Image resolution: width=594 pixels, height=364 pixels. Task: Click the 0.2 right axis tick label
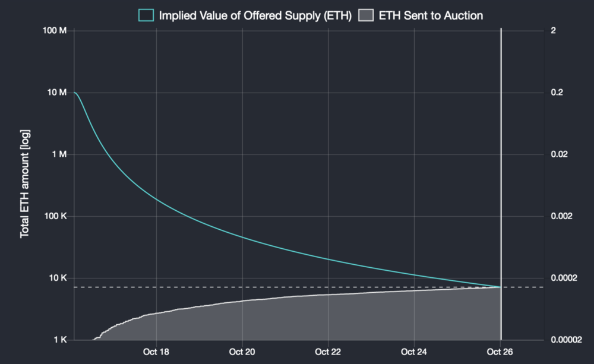[x=558, y=93]
